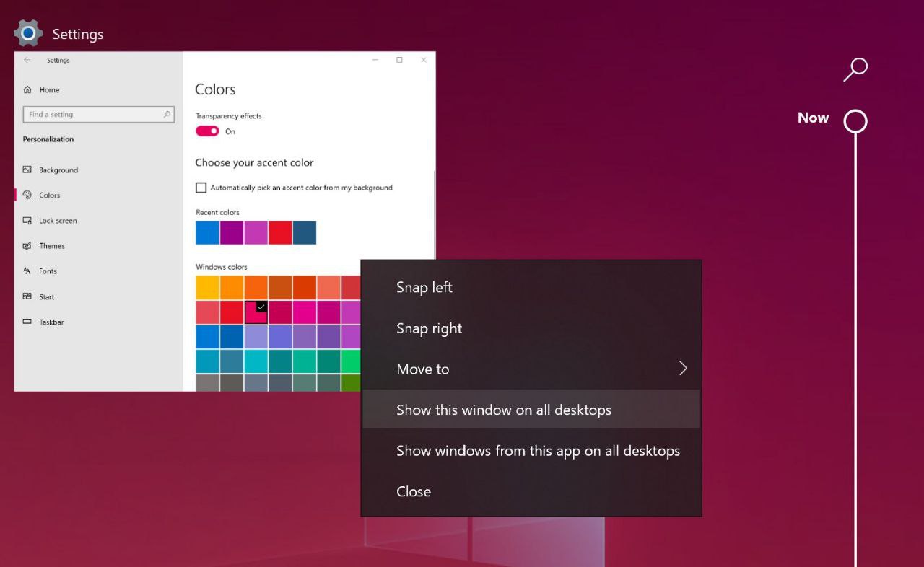The width and height of the screenshot is (924, 567).
Task: Click the Settings window scrollbar
Action: [x=433, y=215]
